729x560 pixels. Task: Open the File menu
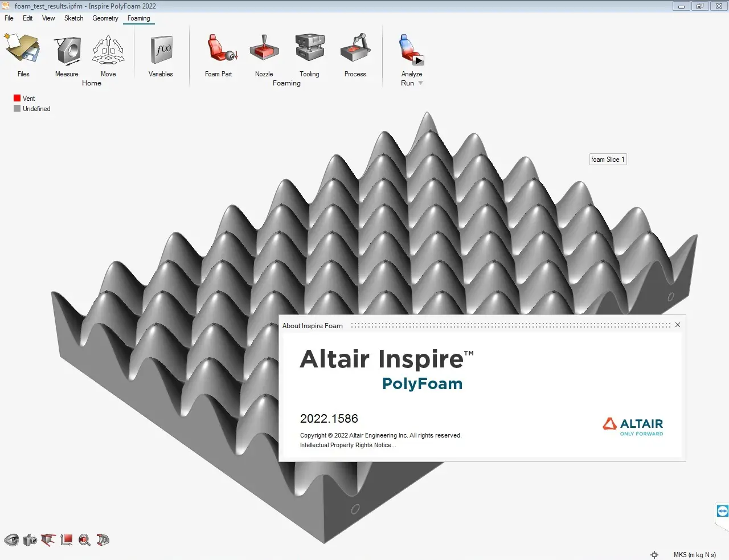tap(9, 18)
